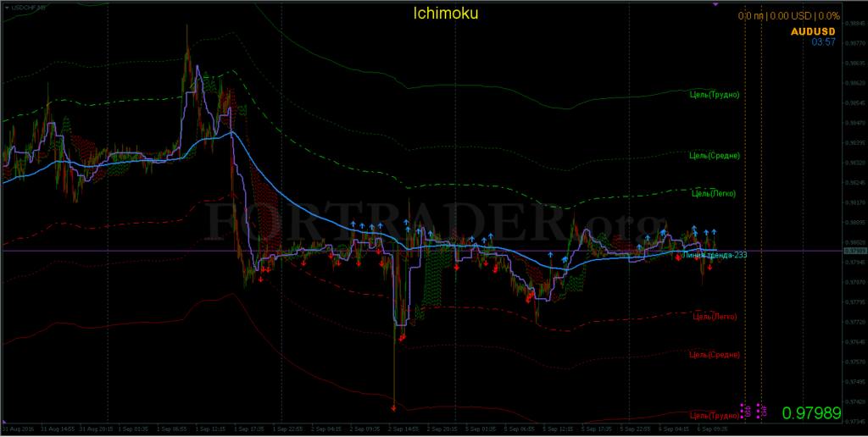Select the 'Линия тренда-233' trend line label

[715, 255]
